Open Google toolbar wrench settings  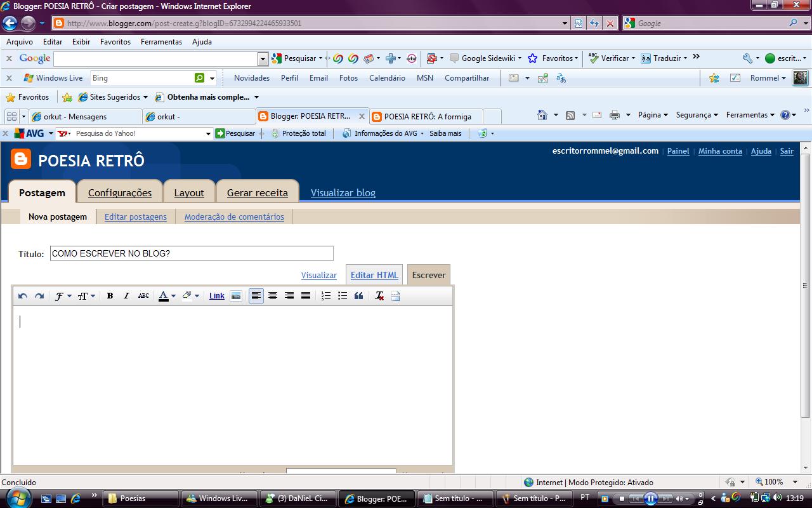(x=750, y=58)
